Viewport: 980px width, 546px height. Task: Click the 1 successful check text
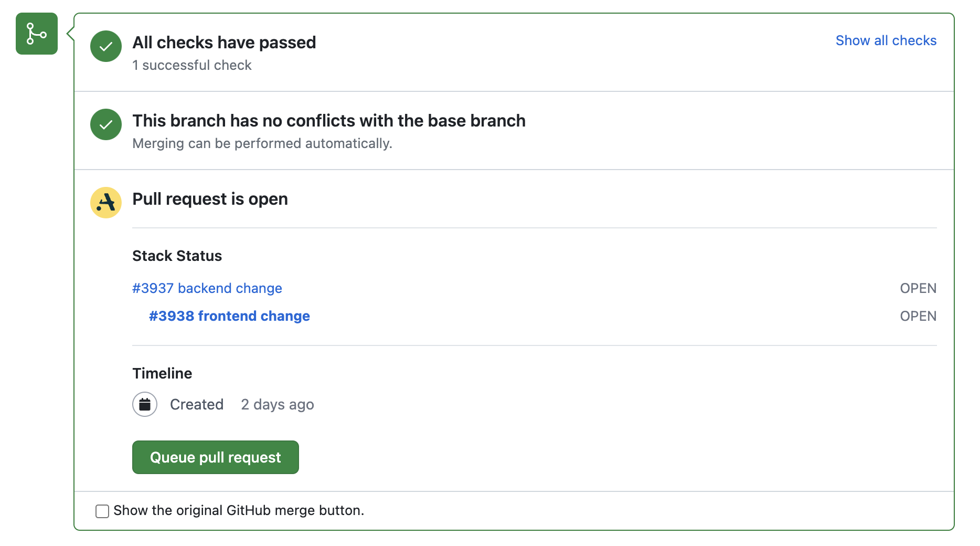192,65
